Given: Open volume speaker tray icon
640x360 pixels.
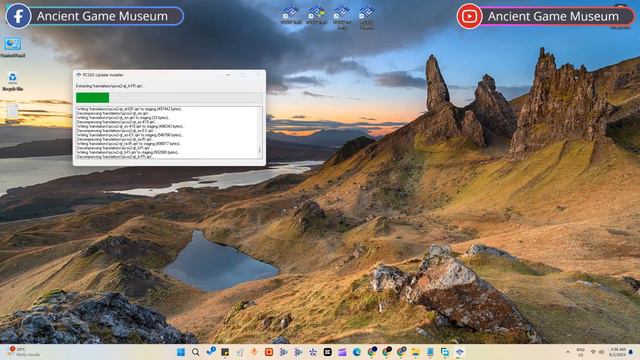Looking at the screenshot, I should [x=602, y=352].
